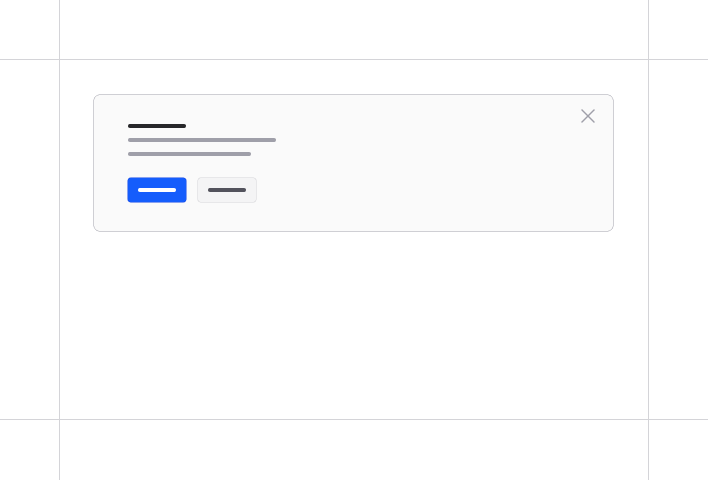The width and height of the screenshot is (708, 480).
Task: Click the top-left corner cell of the grid
Action: tap(29, 29)
